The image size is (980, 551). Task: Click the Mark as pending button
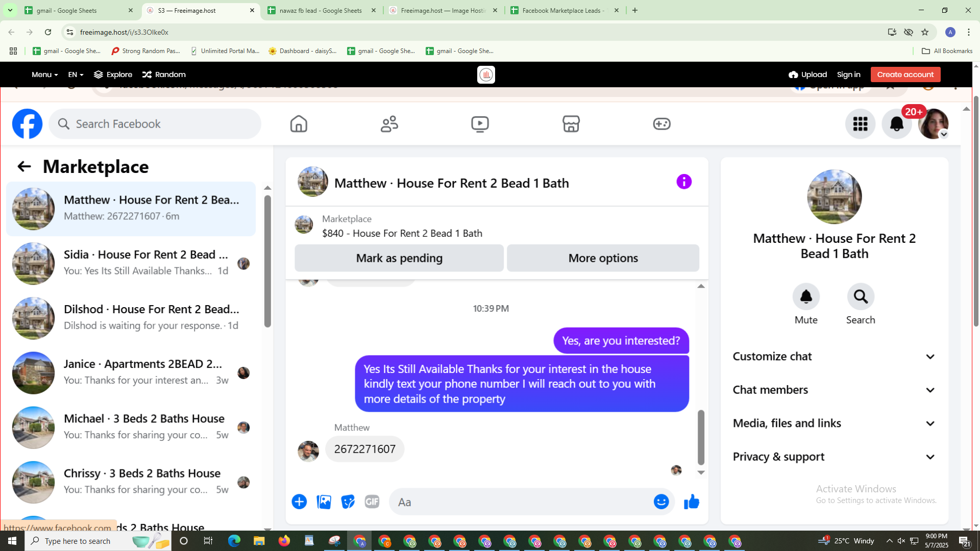[x=399, y=258]
